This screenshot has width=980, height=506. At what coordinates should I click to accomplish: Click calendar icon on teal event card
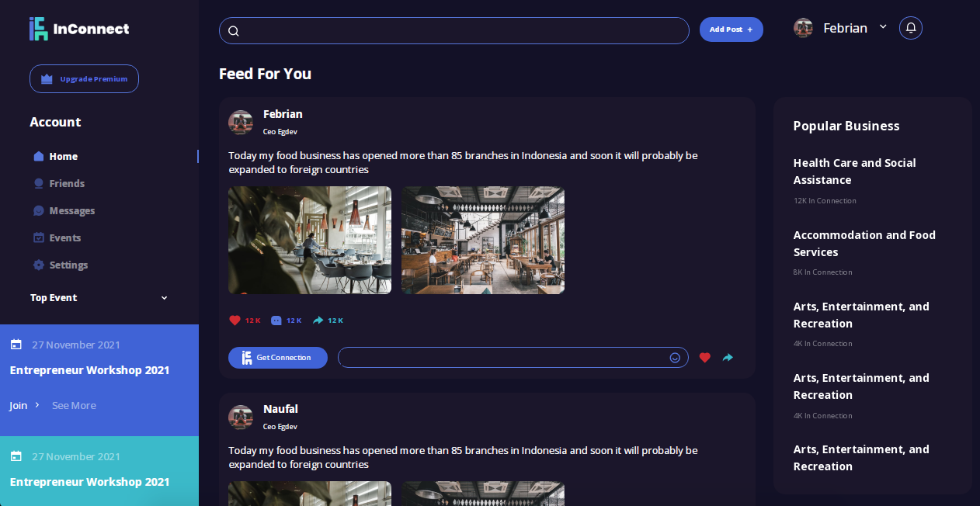point(16,456)
